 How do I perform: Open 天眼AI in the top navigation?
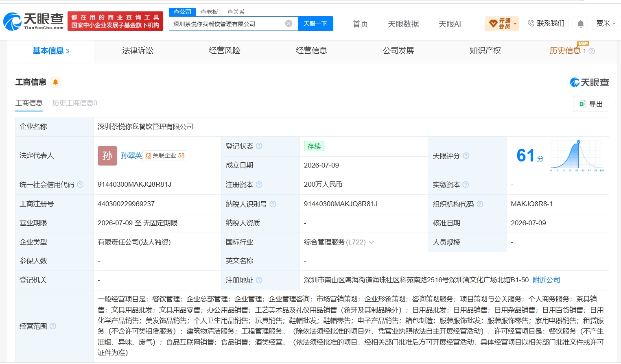pos(450,24)
